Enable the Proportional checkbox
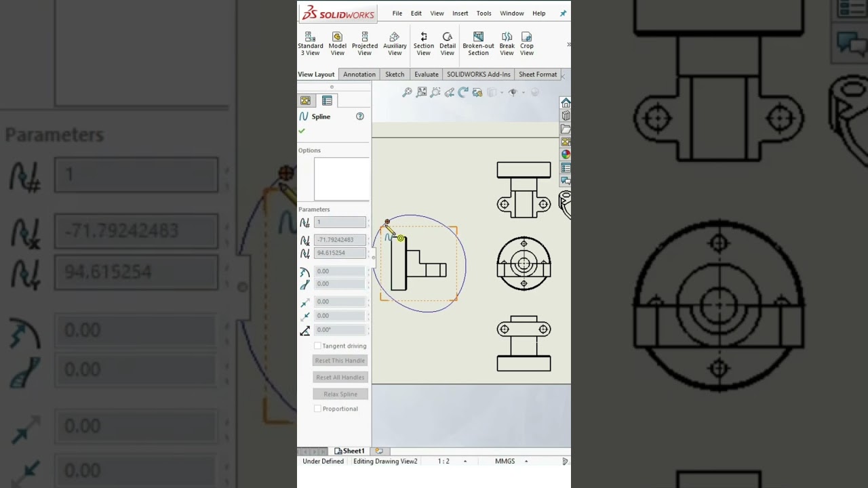 pos(317,409)
